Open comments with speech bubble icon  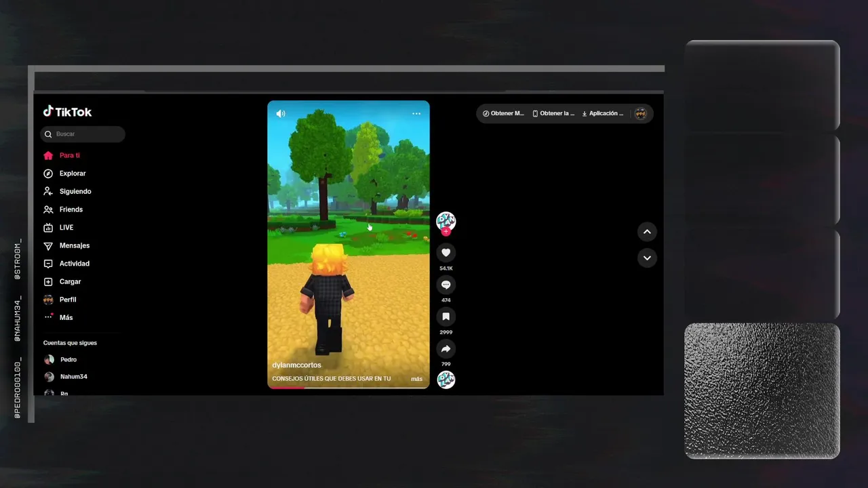tap(446, 285)
